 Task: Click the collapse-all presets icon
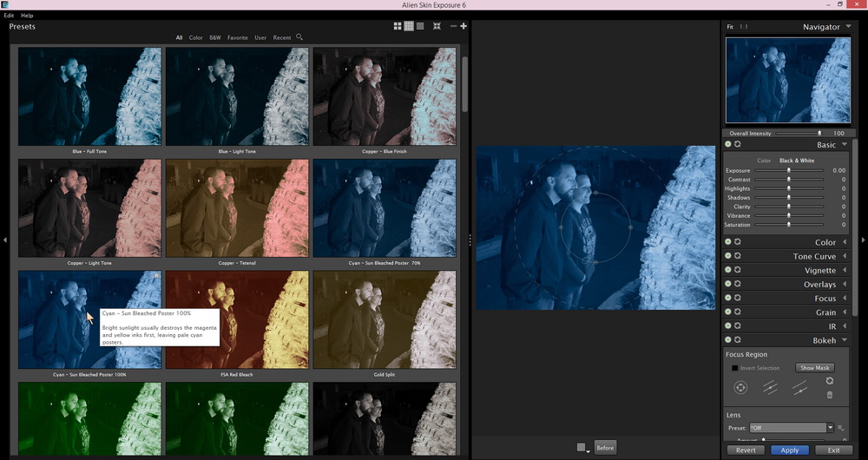point(437,26)
